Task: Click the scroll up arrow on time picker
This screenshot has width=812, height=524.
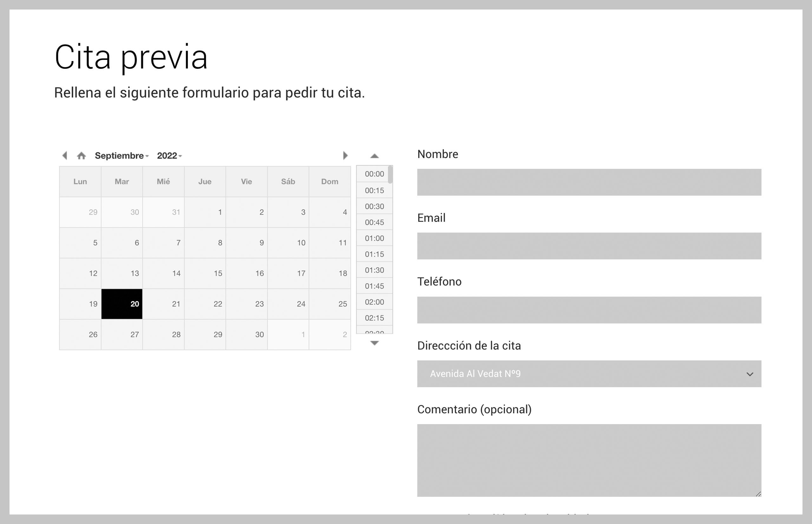Action: (374, 156)
